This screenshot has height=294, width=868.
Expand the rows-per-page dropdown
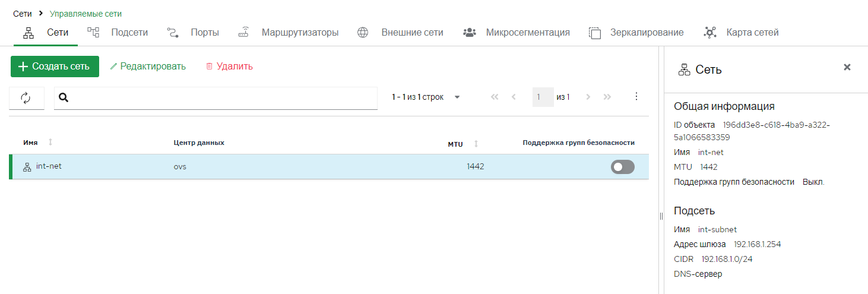point(457,97)
